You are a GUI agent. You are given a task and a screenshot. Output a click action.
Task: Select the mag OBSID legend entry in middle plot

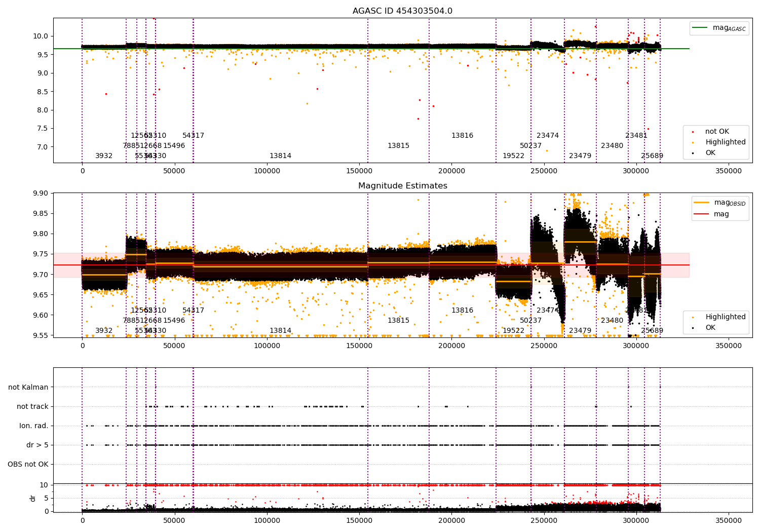tap(720, 203)
